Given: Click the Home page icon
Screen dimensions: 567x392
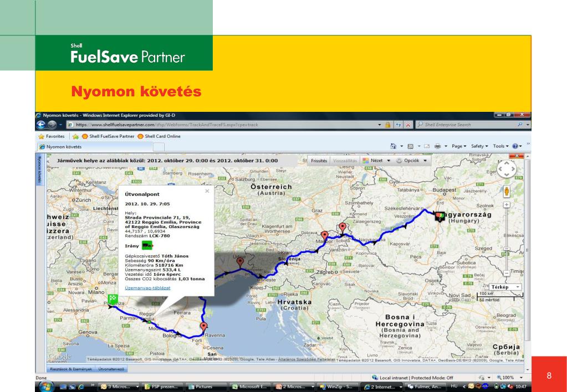Looking at the screenshot, I should click(x=394, y=146).
